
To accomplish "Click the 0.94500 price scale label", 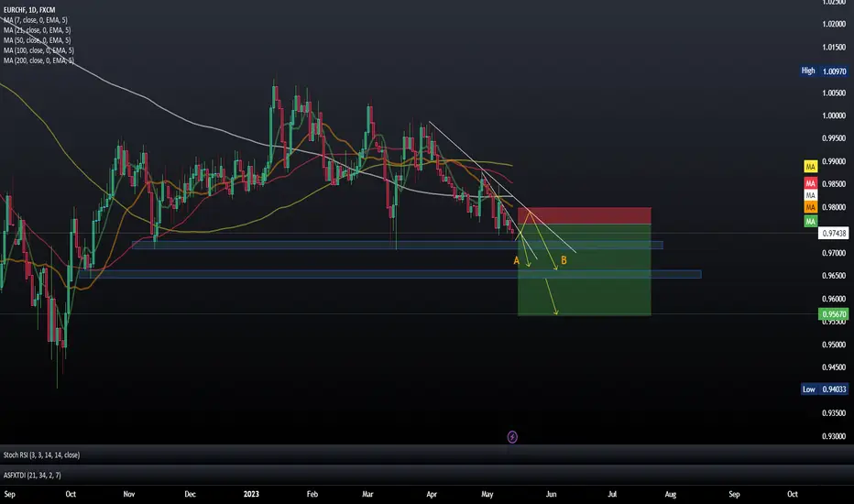I will [x=834, y=367].
